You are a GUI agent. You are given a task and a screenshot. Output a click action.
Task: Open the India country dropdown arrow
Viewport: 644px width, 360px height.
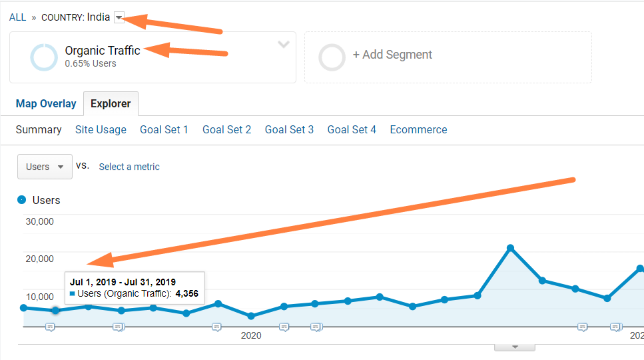[119, 17]
